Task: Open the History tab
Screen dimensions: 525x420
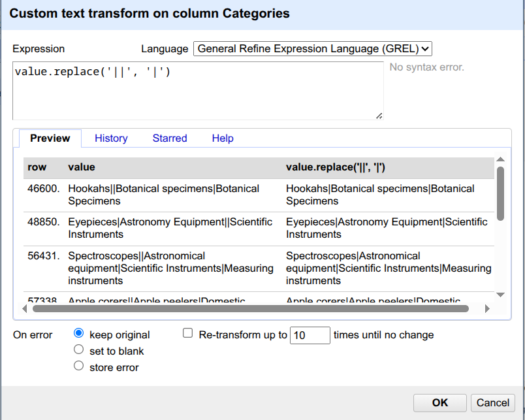Action: pyautogui.click(x=111, y=138)
